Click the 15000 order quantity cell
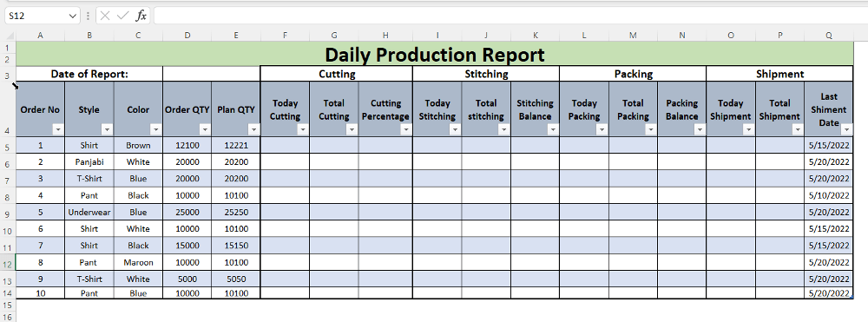The image size is (868, 322). (187, 246)
